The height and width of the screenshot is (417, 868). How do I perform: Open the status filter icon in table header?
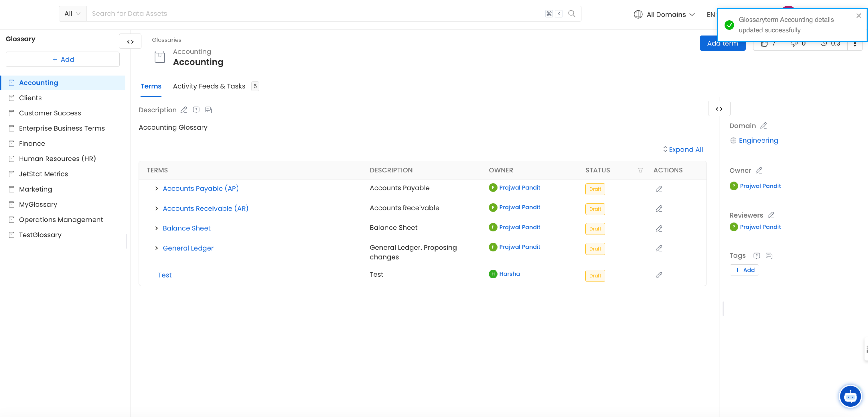(x=640, y=170)
